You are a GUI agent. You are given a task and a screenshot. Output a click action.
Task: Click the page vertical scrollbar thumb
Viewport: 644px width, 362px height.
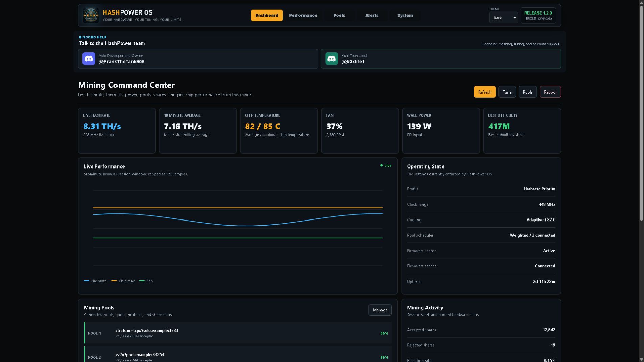(641, 113)
